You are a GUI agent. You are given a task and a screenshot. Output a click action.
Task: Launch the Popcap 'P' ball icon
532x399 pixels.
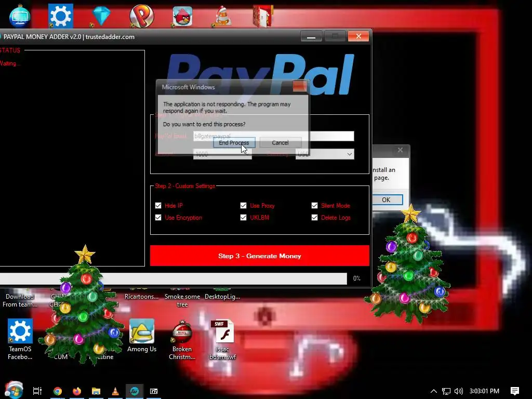pyautogui.click(x=141, y=16)
